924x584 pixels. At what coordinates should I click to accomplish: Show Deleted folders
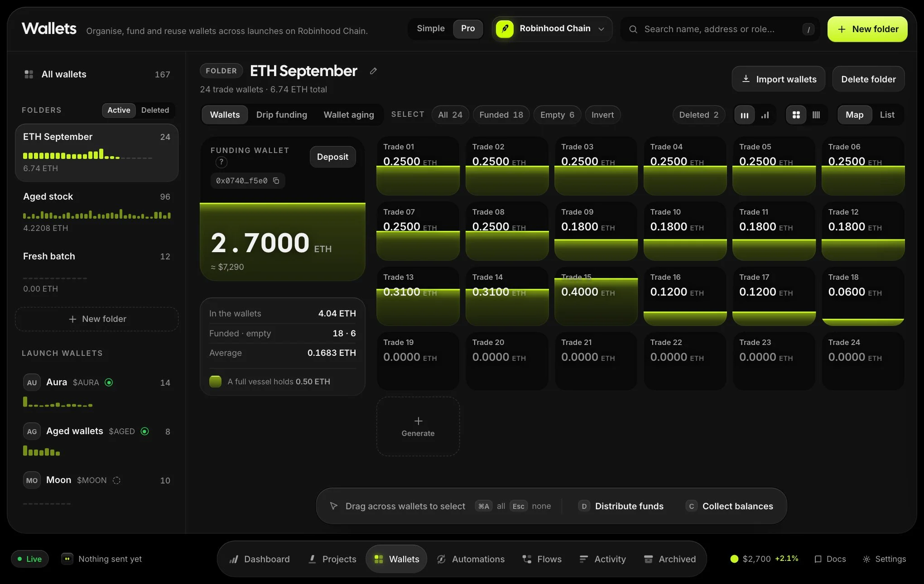[x=155, y=110]
